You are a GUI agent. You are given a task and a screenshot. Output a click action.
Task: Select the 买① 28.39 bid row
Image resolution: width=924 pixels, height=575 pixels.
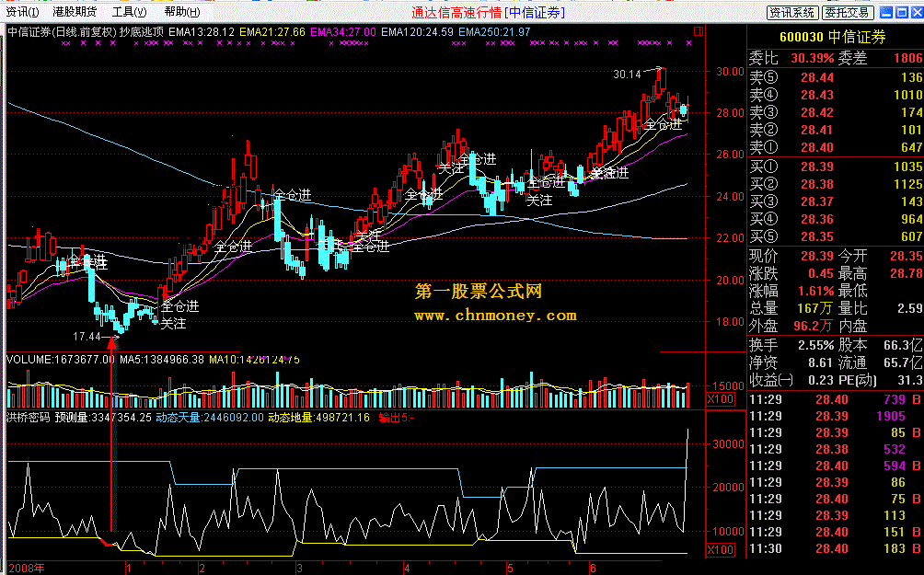click(835, 167)
